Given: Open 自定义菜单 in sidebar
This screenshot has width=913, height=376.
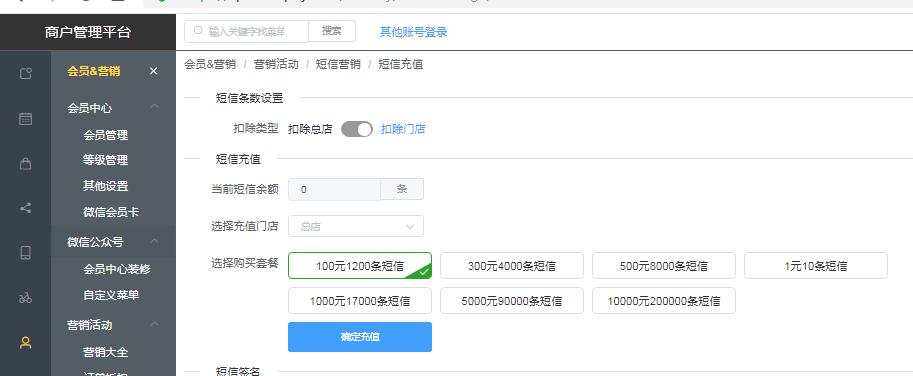Looking at the screenshot, I should (x=111, y=295).
